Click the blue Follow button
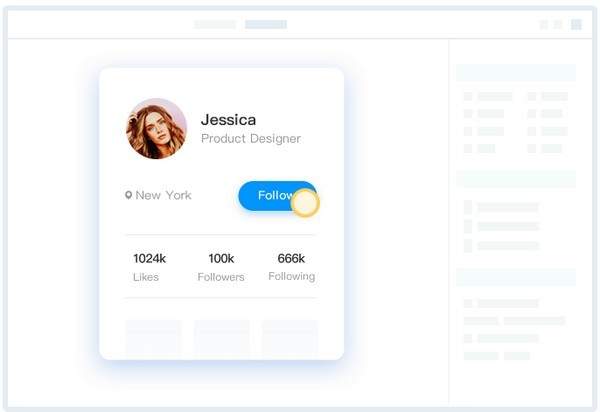Screen dimensions: 600x412 (x=277, y=195)
